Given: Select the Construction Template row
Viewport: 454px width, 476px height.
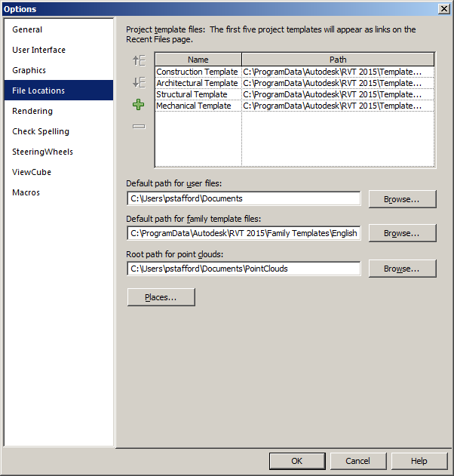Looking at the screenshot, I should [197, 72].
